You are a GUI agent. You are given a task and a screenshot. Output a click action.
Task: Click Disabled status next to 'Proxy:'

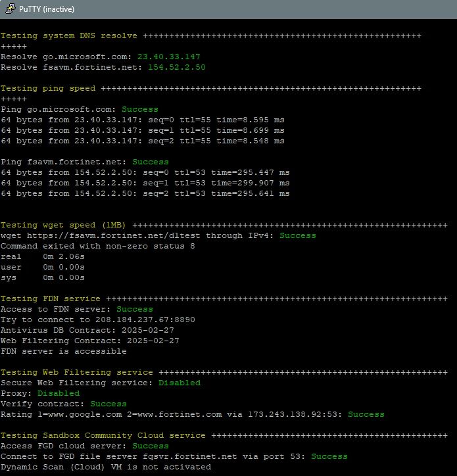tap(59, 393)
